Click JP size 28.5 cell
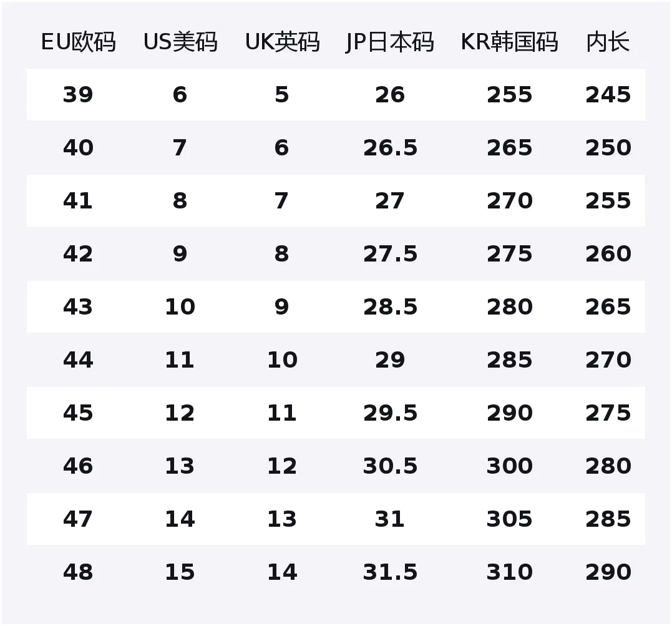Screen dimensions: 672x626 pyautogui.click(x=390, y=307)
